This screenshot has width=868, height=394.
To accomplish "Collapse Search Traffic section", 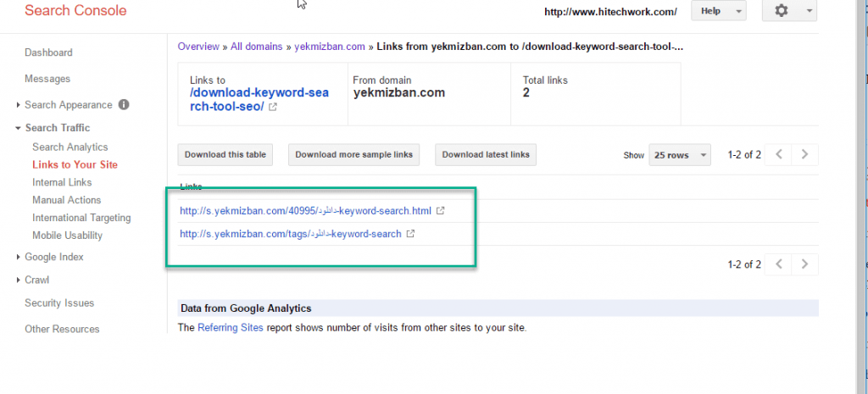I will (19, 128).
